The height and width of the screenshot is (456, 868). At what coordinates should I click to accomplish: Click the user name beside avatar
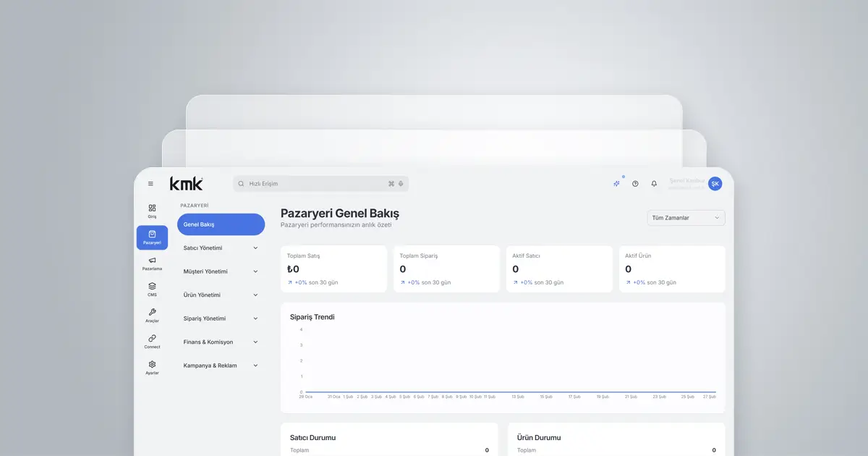coord(686,180)
